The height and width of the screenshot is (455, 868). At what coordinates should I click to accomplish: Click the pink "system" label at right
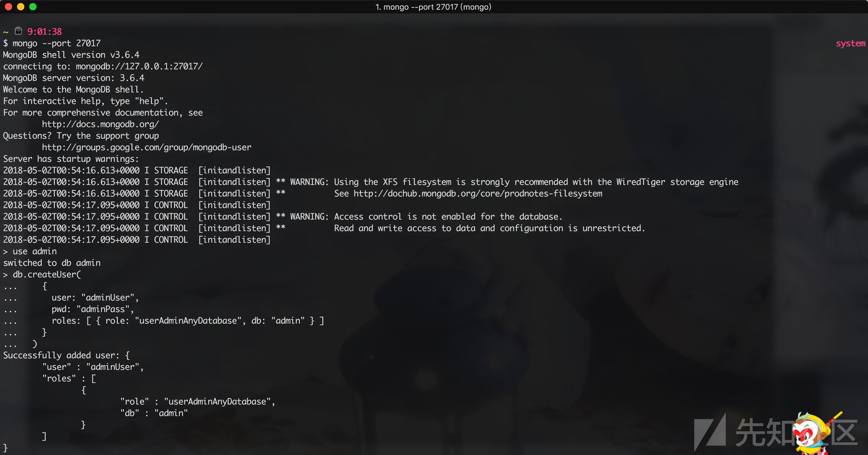(x=850, y=43)
